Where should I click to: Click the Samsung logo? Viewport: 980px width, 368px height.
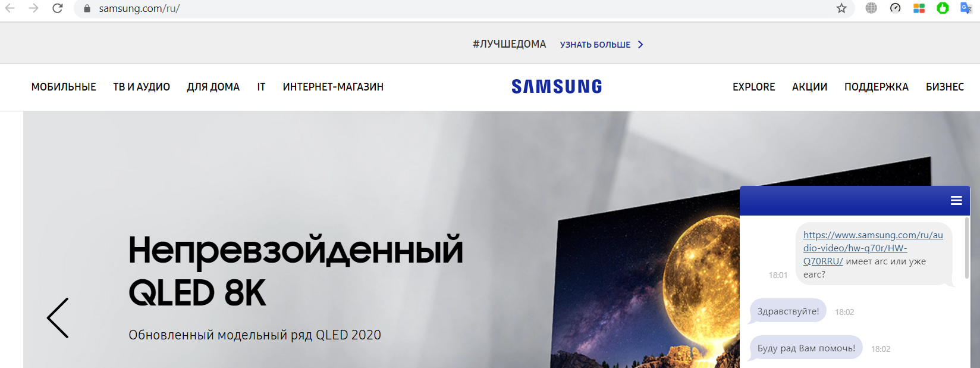tap(557, 87)
